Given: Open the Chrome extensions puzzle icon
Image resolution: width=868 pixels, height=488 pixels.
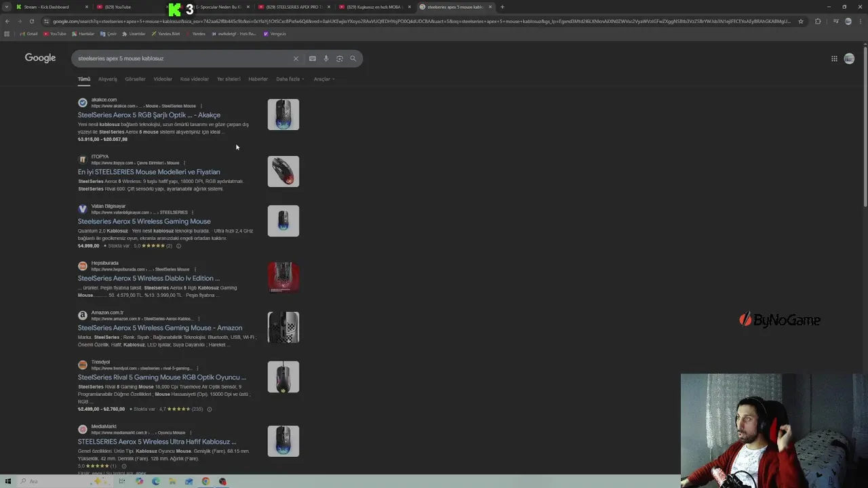Looking at the screenshot, I should pyautogui.click(x=818, y=21).
